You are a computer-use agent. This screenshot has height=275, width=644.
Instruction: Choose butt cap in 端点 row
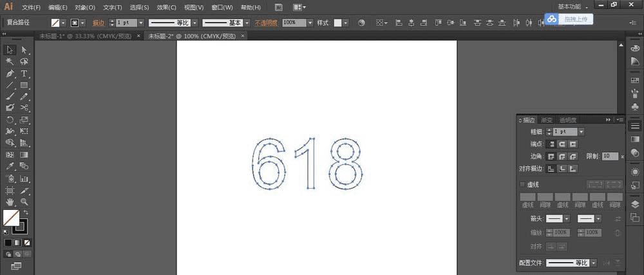(551, 144)
